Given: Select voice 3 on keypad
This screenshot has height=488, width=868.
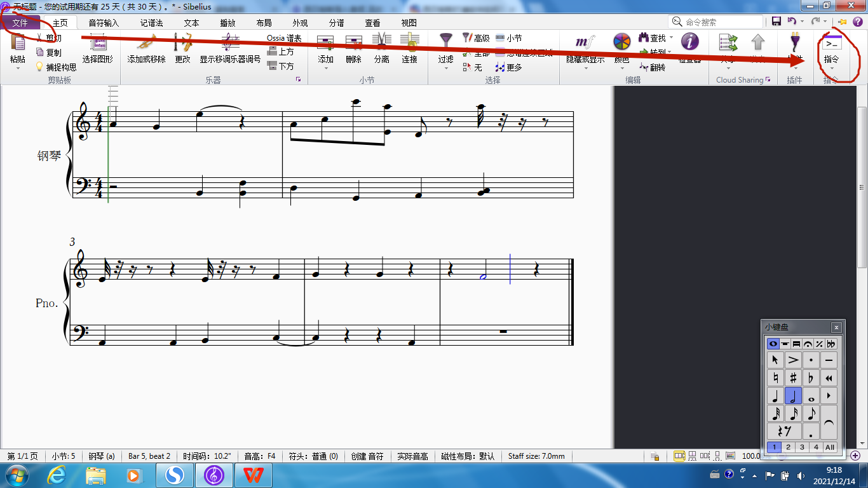Looking at the screenshot, I should pos(802,447).
